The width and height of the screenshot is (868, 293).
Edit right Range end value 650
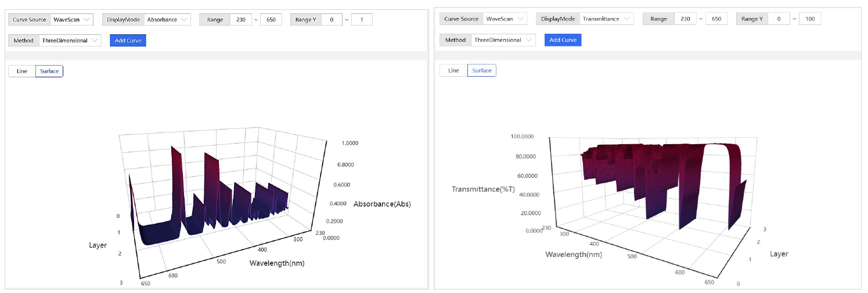(x=716, y=19)
